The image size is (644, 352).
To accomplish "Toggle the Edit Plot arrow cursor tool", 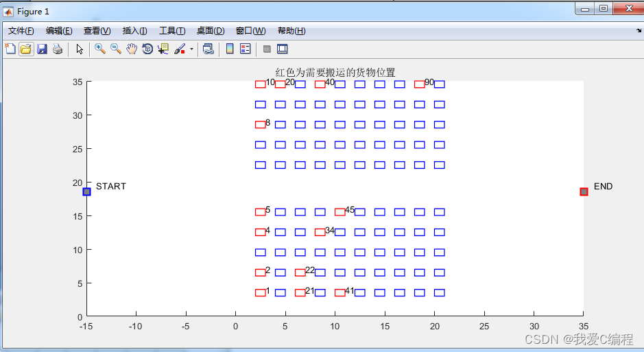I will click(80, 49).
